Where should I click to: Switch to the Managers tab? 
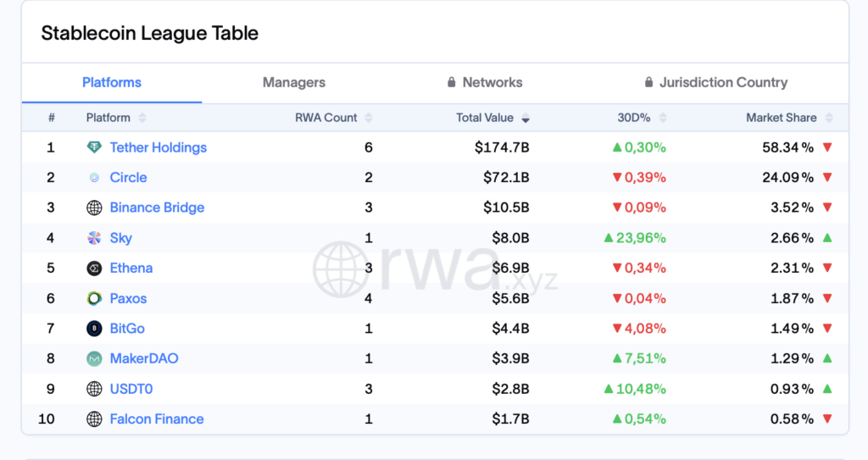tap(293, 82)
